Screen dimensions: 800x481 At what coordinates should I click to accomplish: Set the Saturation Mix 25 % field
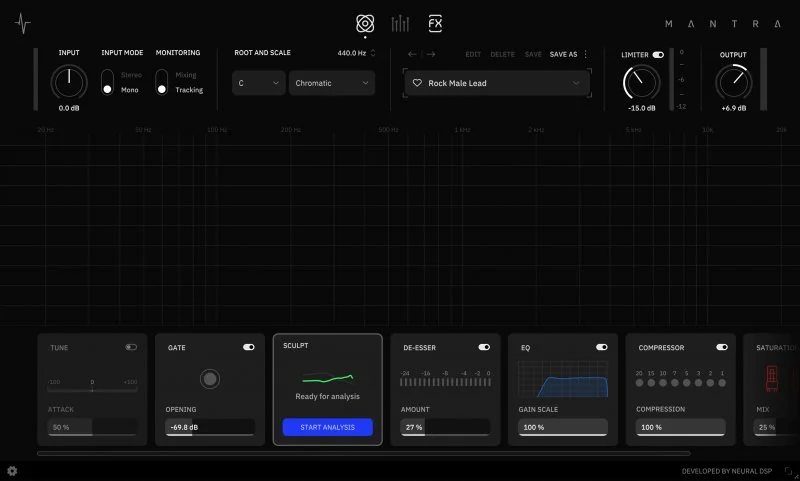pos(776,427)
